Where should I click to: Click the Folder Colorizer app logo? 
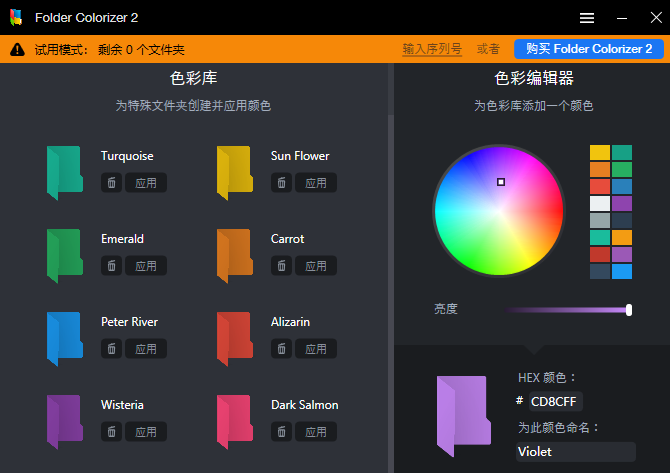click(x=16, y=18)
